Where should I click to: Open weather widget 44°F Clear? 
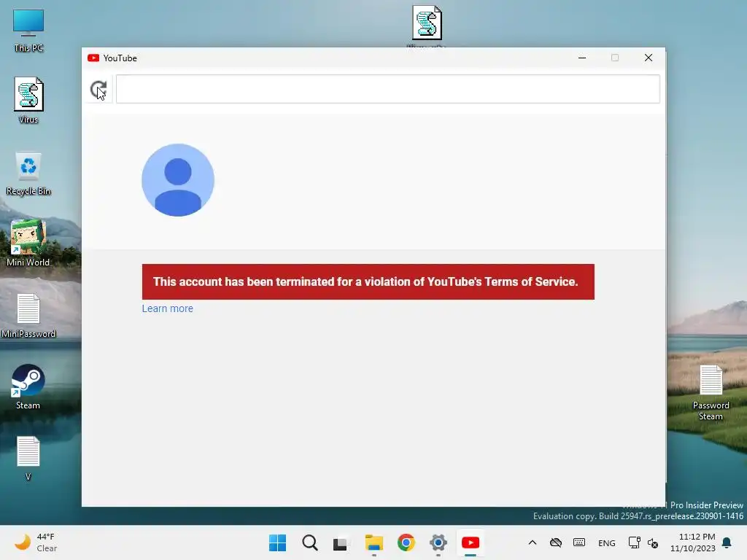pos(36,542)
